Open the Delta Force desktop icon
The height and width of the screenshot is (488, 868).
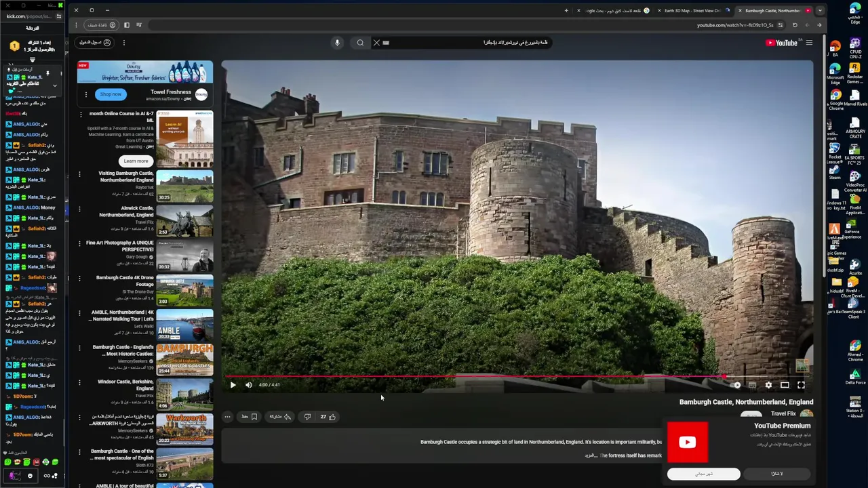click(855, 376)
